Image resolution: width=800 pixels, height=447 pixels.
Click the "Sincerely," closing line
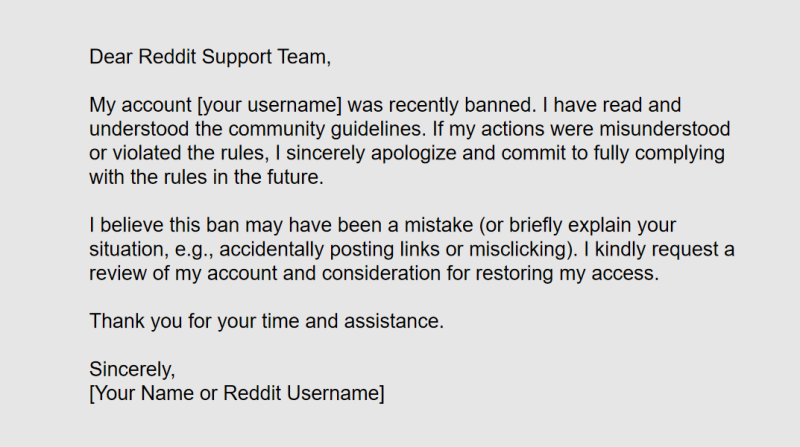[132, 369]
